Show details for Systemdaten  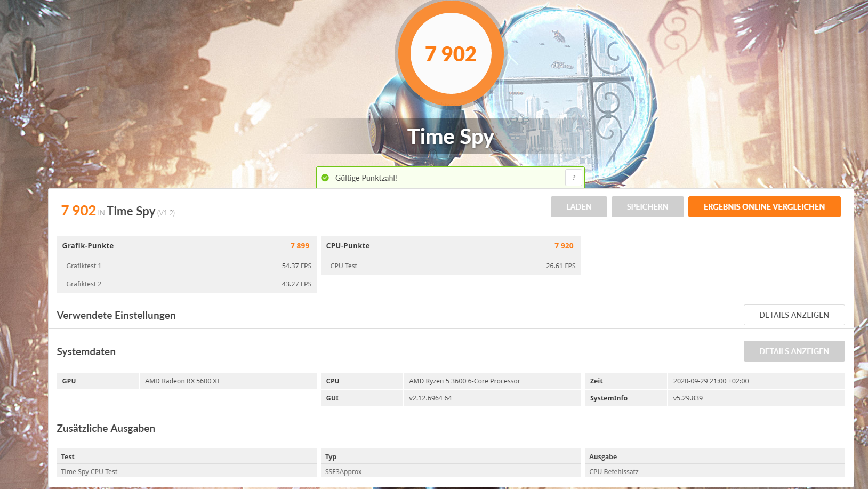794,351
